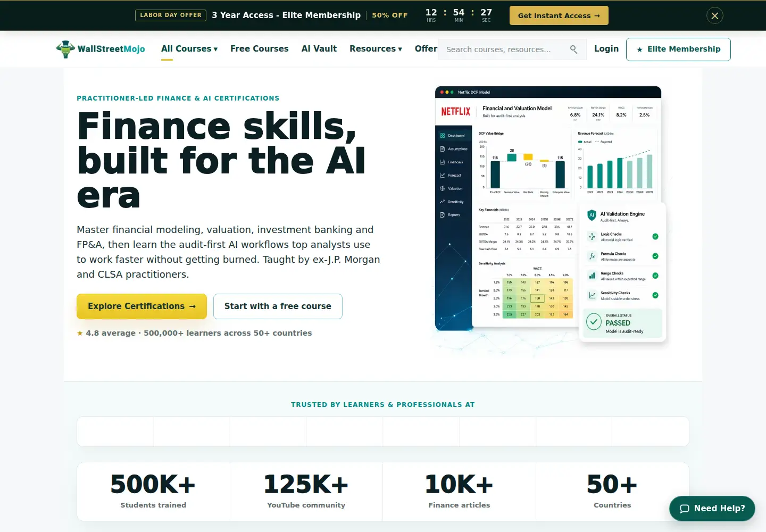The width and height of the screenshot is (766, 532).
Task: Click the 'DCF Value Bridge' chart title
Action: [491, 134]
